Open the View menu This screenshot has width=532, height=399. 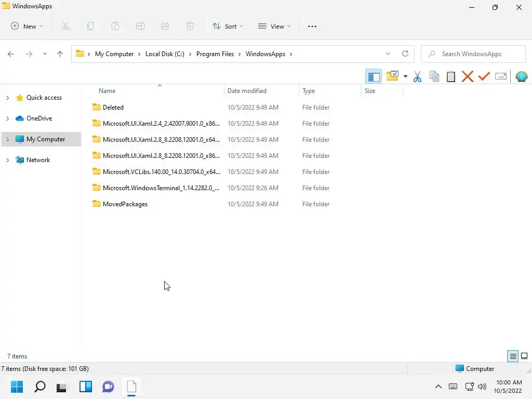pos(274,26)
